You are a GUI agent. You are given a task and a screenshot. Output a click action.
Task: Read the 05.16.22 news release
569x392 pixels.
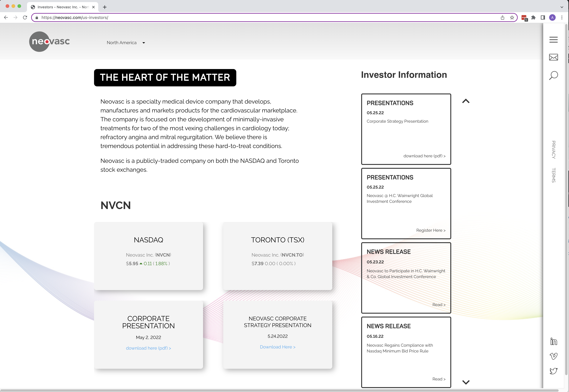pyautogui.click(x=439, y=379)
